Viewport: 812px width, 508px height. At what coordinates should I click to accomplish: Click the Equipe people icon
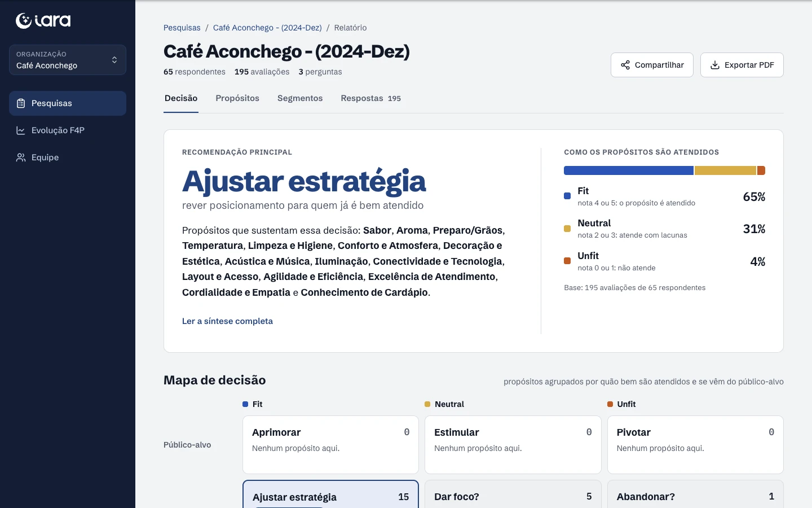21,157
